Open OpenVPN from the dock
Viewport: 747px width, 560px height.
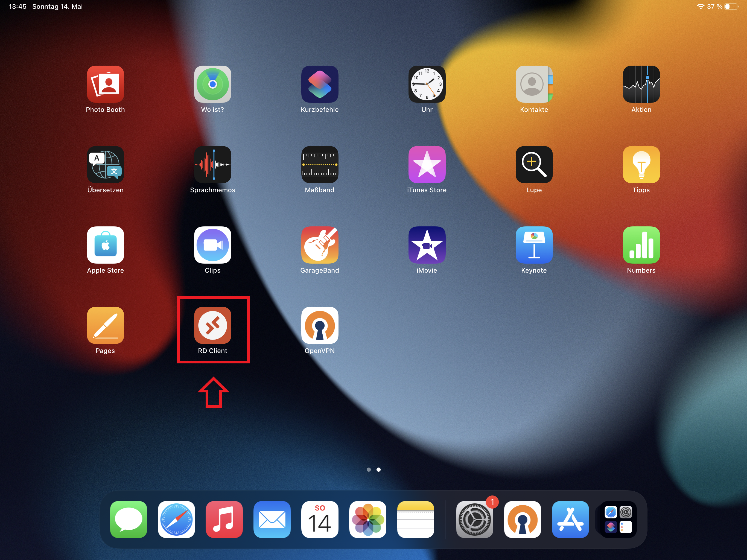(x=523, y=520)
